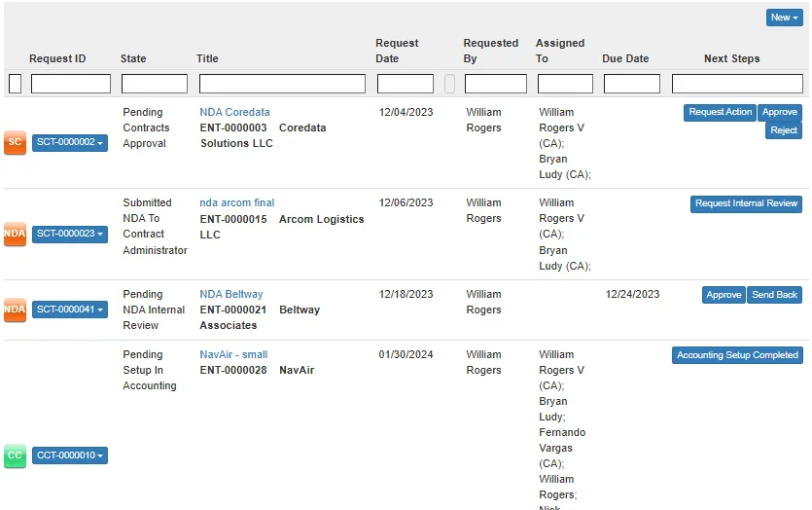Image resolution: width=812 pixels, height=510 pixels.
Task: Expand the SCT-0000023 request dropdown
Action: (70, 234)
